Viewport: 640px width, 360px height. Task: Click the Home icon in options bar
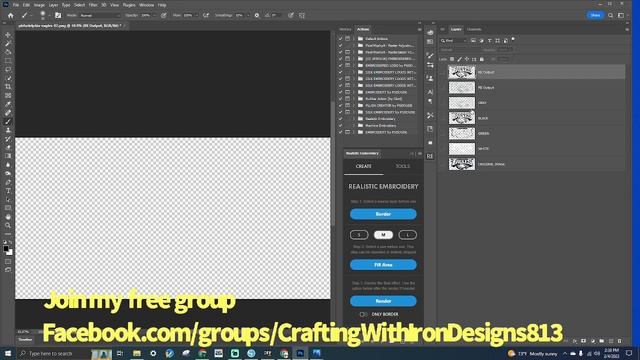click(11, 16)
